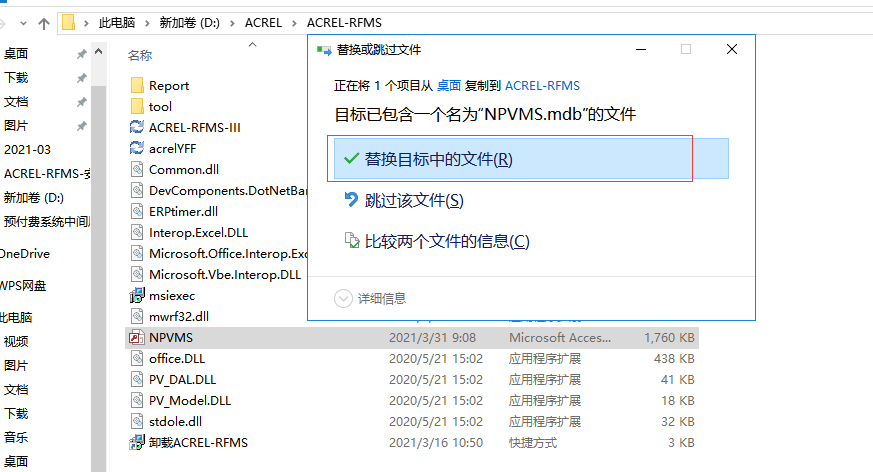Click the ACREL-RFMS destination link in dialog

pos(542,86)
